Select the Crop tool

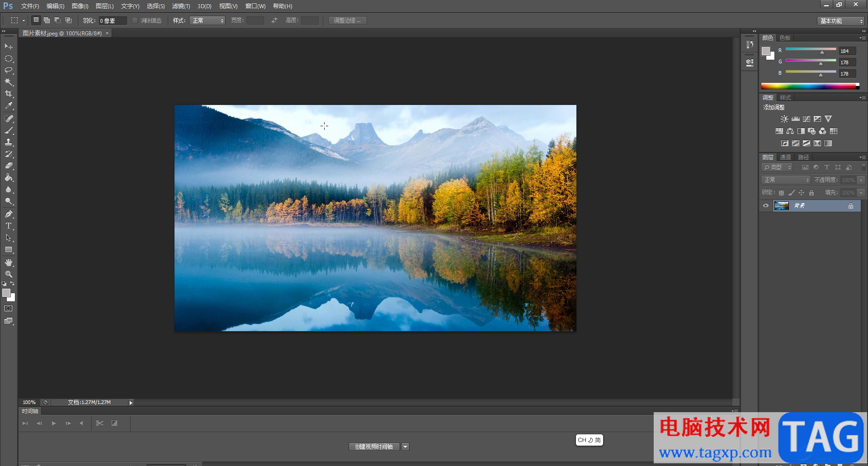pyautogui.click(x=9, y=94)
